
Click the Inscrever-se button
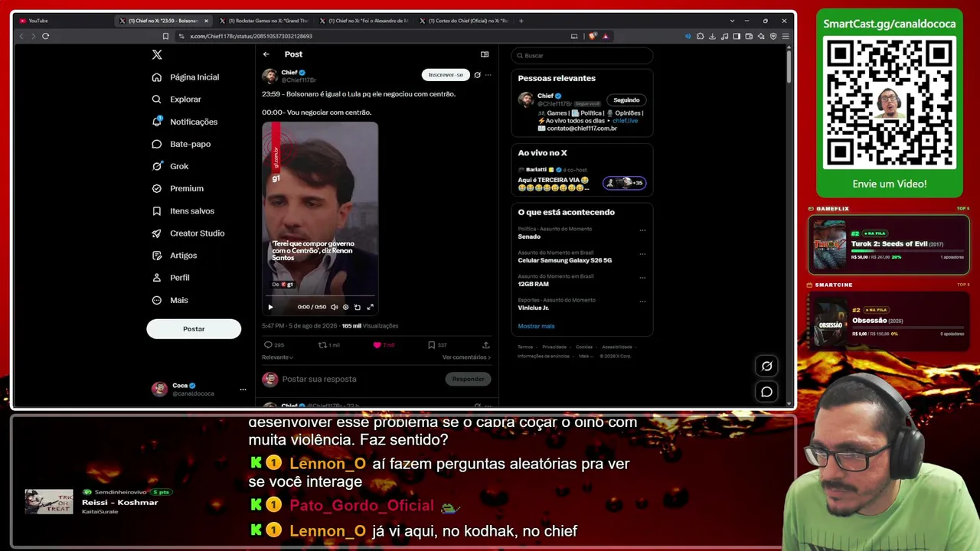coord(446,75)
